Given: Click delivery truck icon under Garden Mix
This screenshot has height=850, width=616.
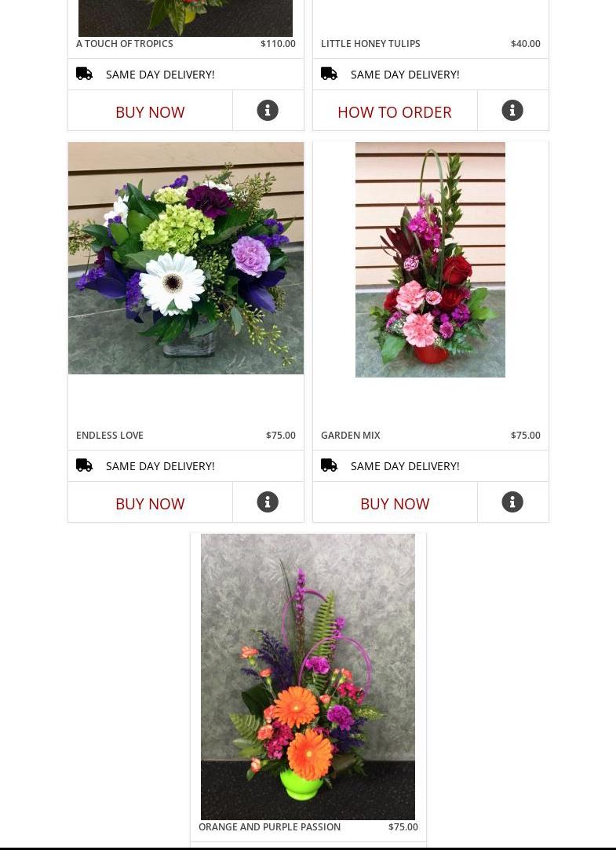Looking at the screenshot, I should click(329, 465).
